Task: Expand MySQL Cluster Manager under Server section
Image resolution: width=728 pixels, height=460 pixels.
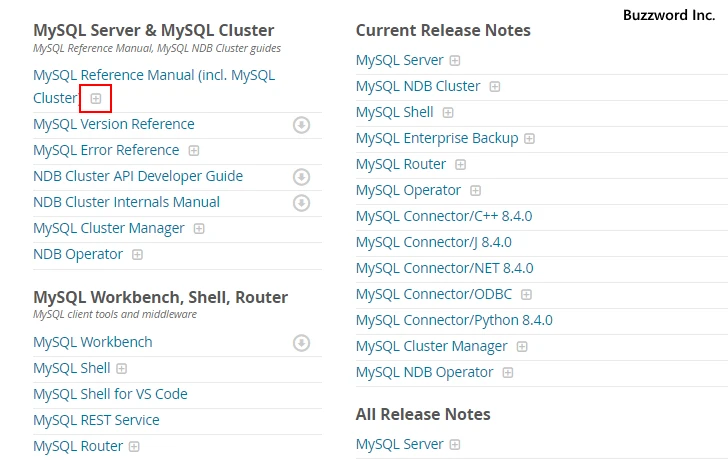Action: (199, 229)
